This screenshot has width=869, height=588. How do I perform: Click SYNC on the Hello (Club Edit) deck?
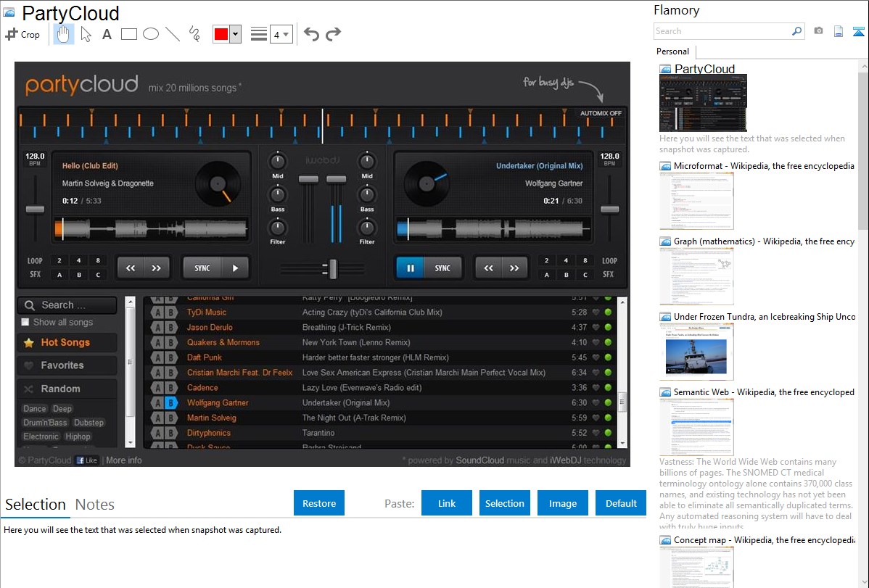point(202,268)
